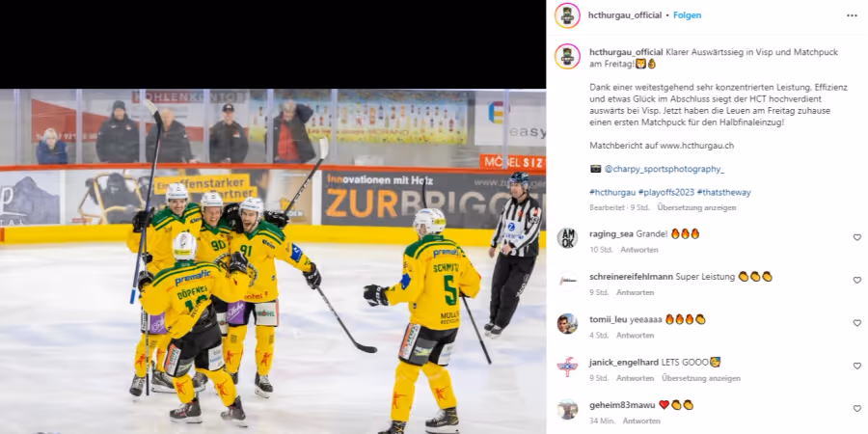Click the hockey celebration photo
The width and height of the screenshot is (868, 434).
pyautogui.click(x=273, y=261)
